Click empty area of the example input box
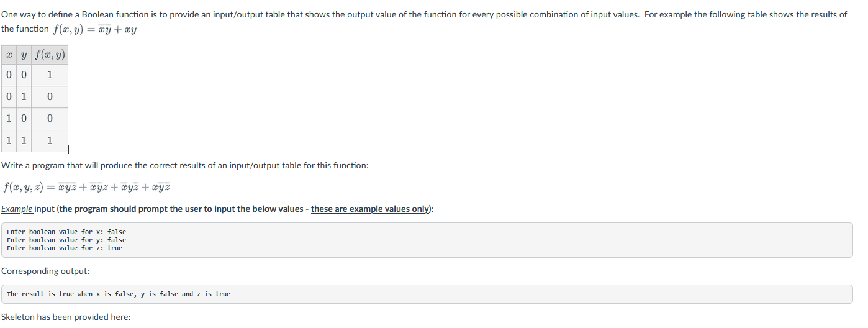This screenshot has width=868, height=328. click(x=497, y=240)
